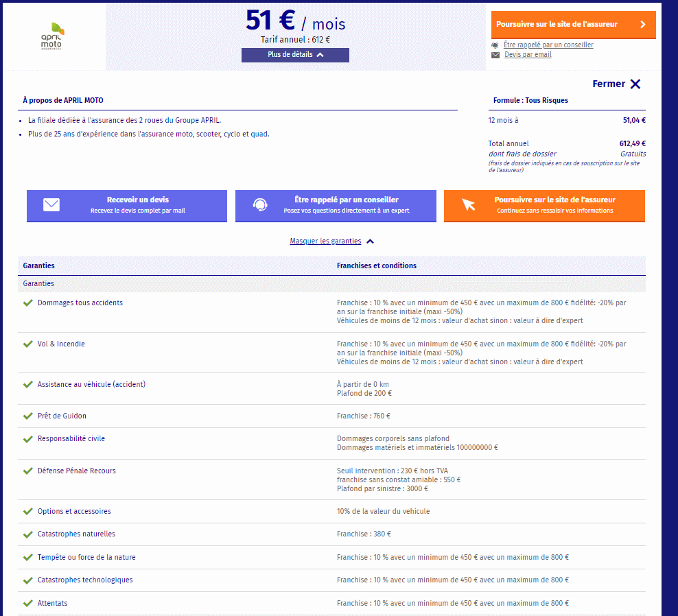Click the arrow chevron in the top orange button
The height and width of the screenshot is (616, 678).
(x=642, y=25)
